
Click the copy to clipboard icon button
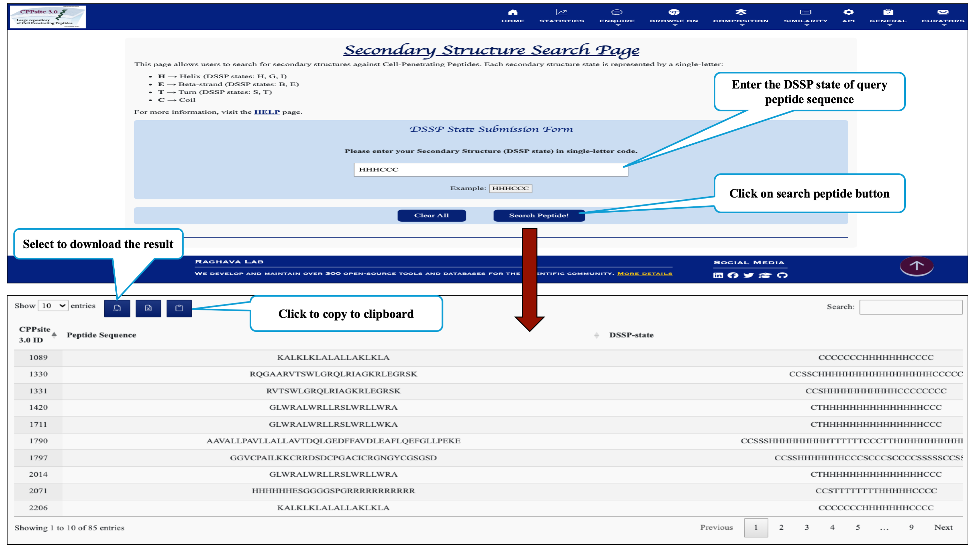179,308
